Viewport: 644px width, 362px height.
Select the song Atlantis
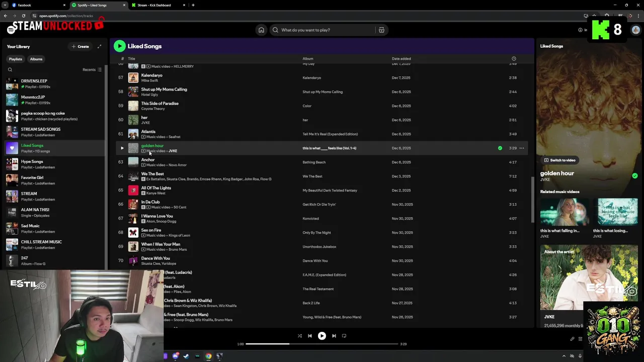[x=148, y=132]
